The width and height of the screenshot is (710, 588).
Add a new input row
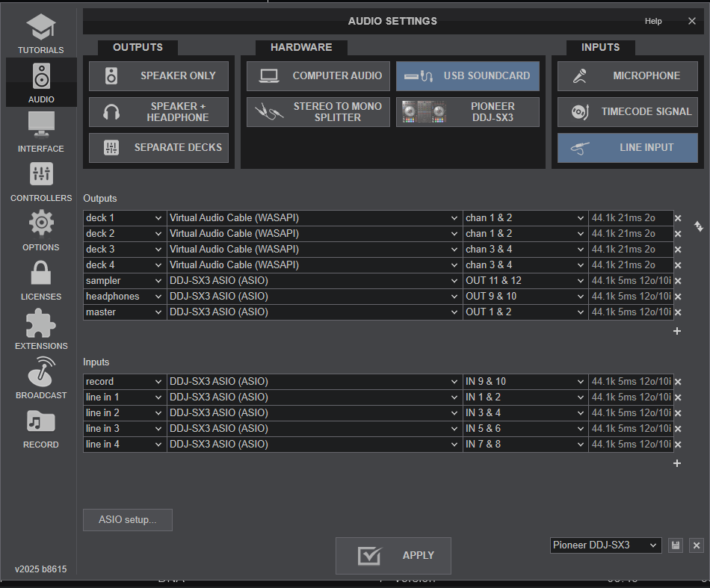click(x=677, y=463)
